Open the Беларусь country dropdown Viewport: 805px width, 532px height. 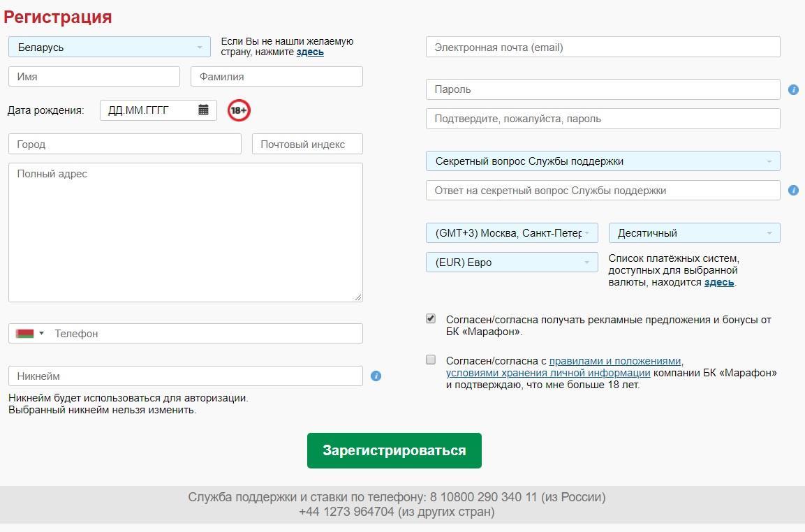(x=110, y=47)
